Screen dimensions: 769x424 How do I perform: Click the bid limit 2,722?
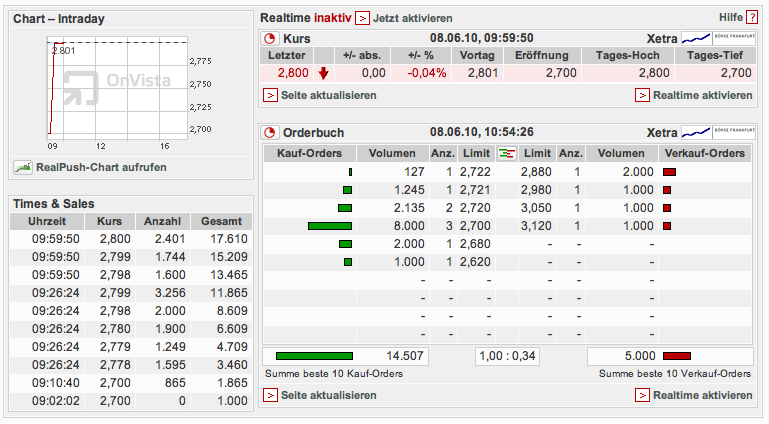pos(475,172)
